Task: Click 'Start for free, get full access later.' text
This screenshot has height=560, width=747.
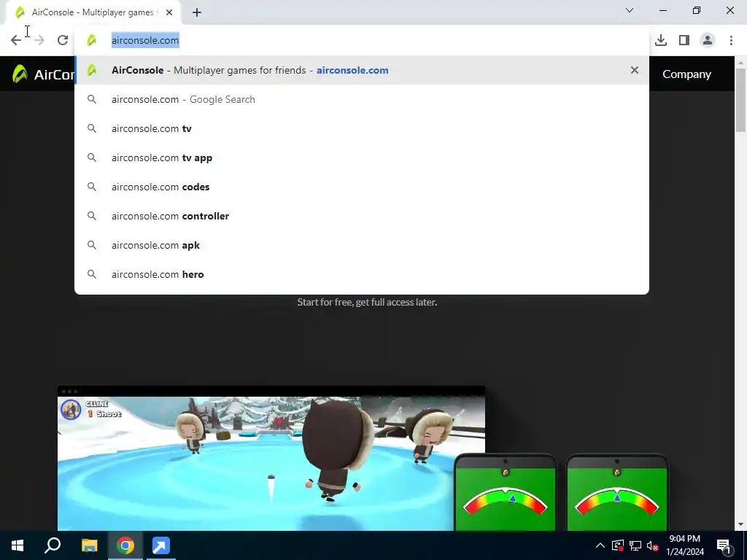Action: click(367, 302)
